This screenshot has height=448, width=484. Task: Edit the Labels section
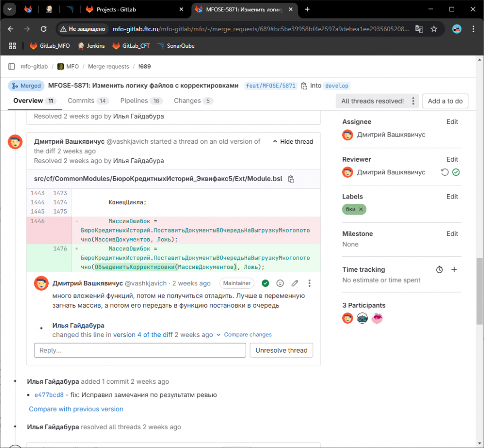pyautogui.click(x=452, y=197)
